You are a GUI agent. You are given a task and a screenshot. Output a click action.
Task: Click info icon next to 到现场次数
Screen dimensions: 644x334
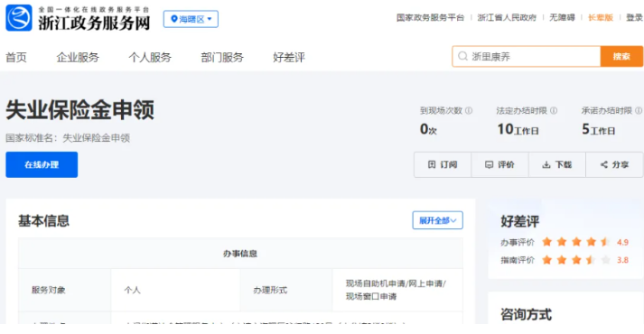click(469, 110)
